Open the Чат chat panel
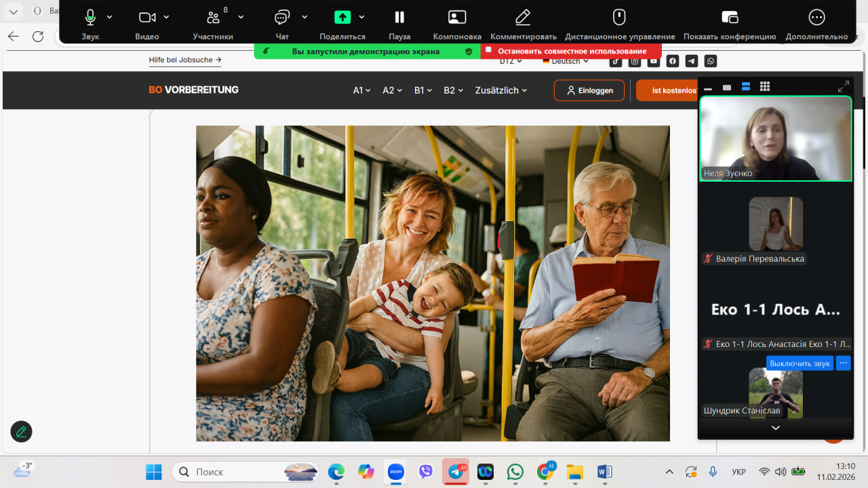Image resolution: width=868 pixels, height=488 pixels. point(282,18)
